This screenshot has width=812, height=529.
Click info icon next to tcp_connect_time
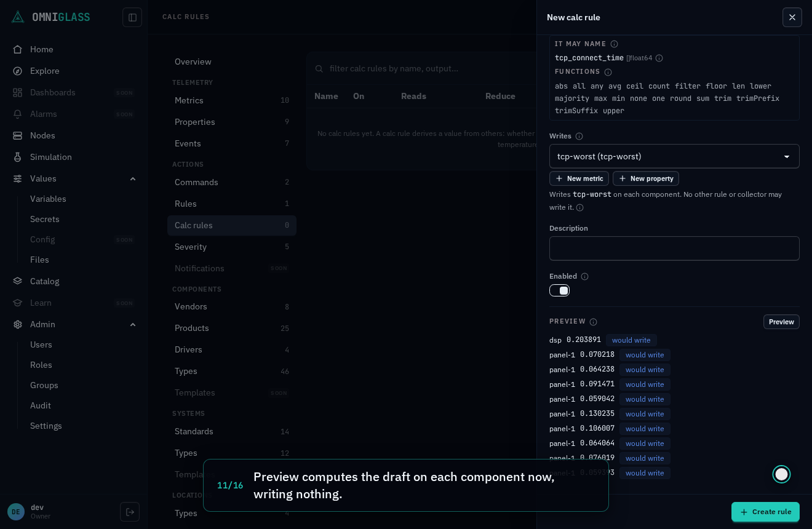(x=659, y=58)
